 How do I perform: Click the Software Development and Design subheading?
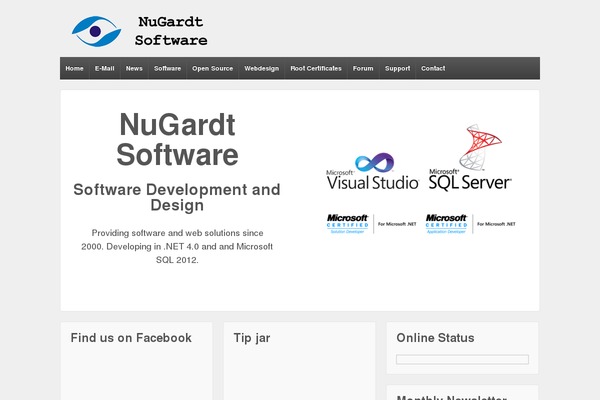pos(177,197)
